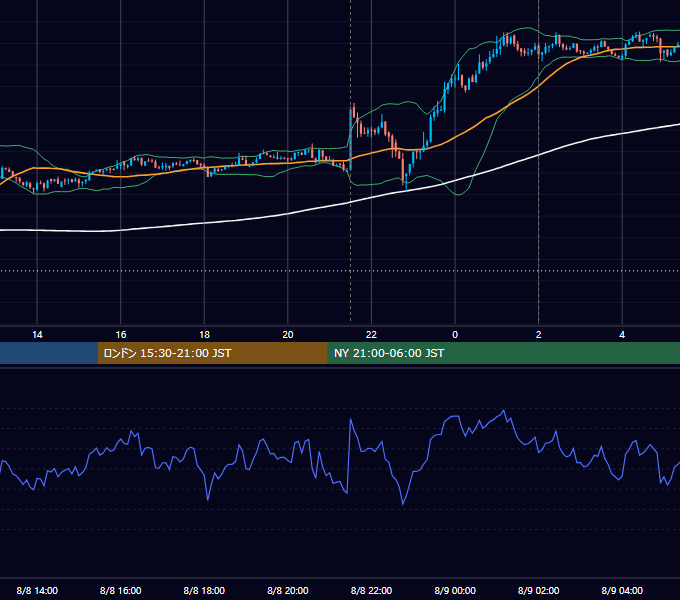Click the 8/9 02:00 date label

click(x=539, y=590)
